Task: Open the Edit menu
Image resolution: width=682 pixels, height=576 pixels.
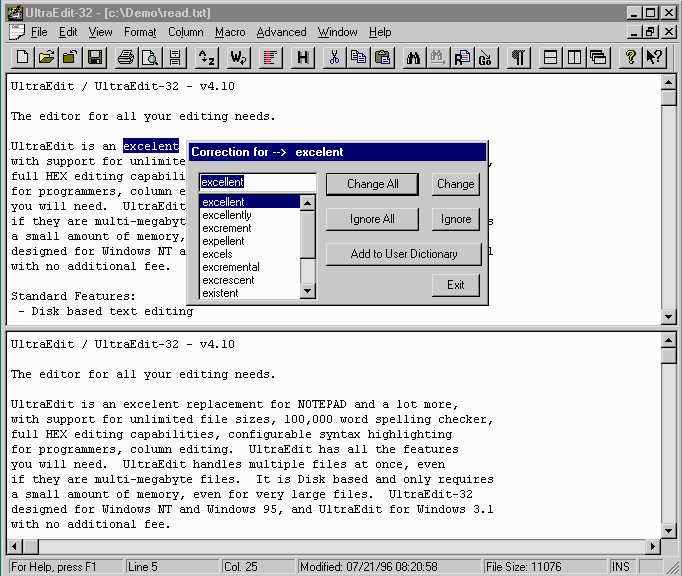Action: 68,32
